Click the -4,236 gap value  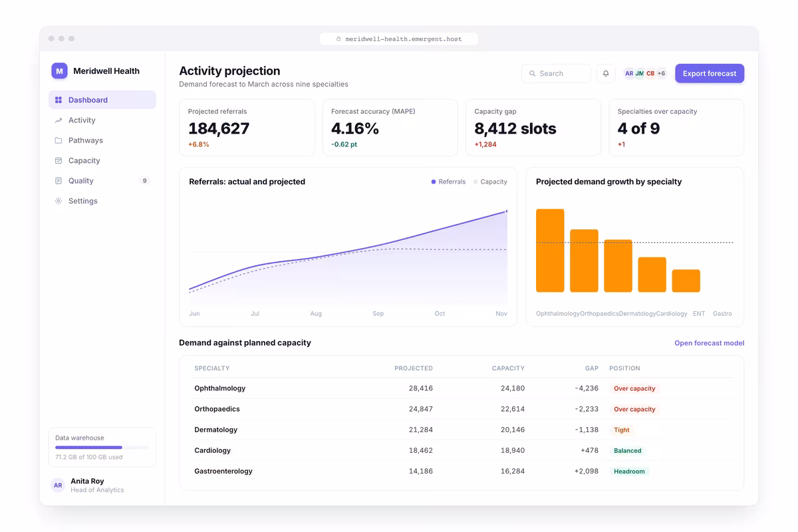click(587, 388)
